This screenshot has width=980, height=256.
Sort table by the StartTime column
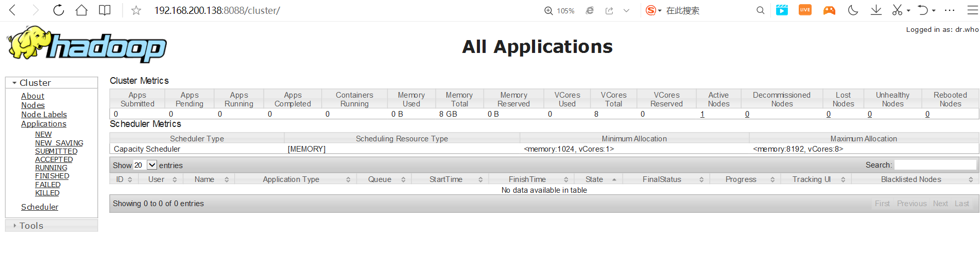446,179
